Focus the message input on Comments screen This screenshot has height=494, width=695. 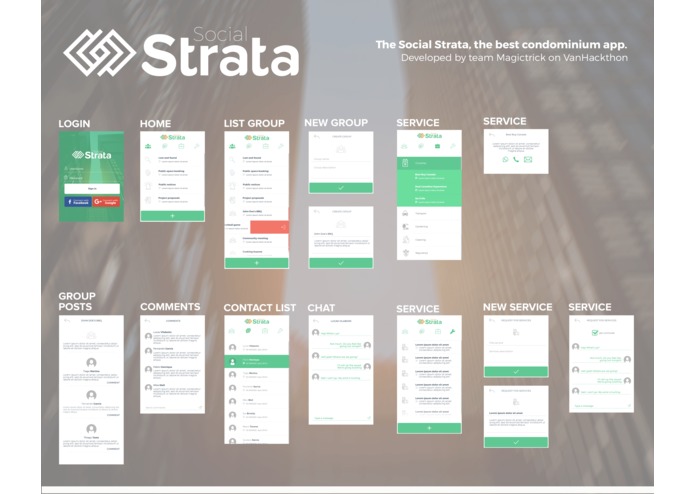[169, 407]
